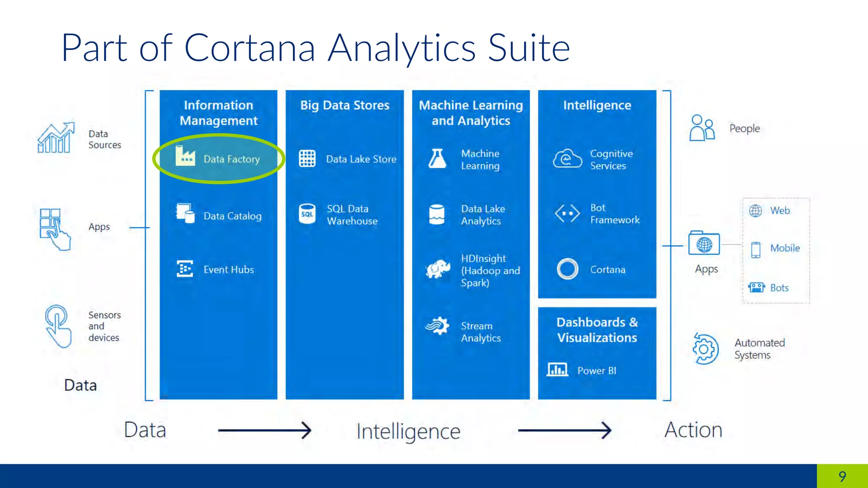Viewport: 868px width, 488px height.
Task: Click the Power BI label
Action: pos(597,371)
